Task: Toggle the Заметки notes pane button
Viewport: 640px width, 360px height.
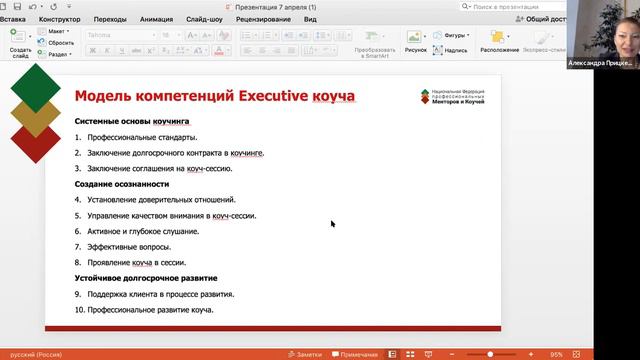Action: pyautogui.click(x=305, y=355)
